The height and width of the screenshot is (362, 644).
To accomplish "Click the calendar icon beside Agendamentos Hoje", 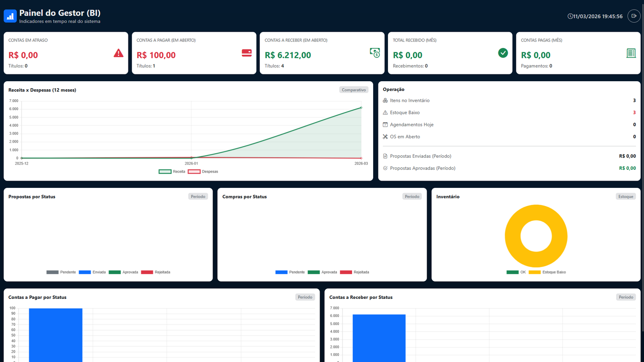I will coord(385,125).
